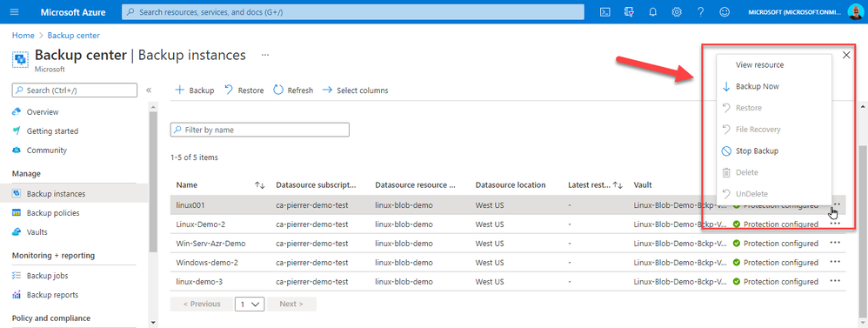Click the Backup jobs sidebar icon
The height and width of the screenshot is (328, 868).
17,276
